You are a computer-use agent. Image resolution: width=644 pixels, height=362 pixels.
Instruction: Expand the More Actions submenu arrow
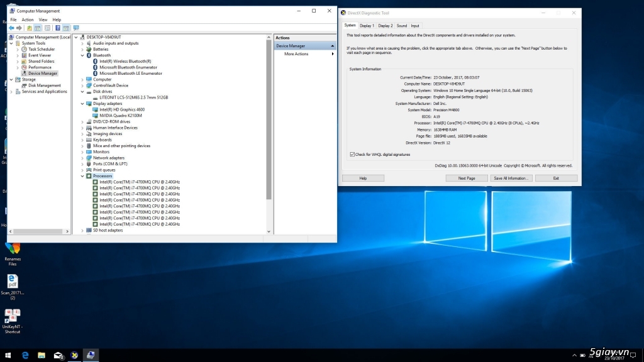332,54
